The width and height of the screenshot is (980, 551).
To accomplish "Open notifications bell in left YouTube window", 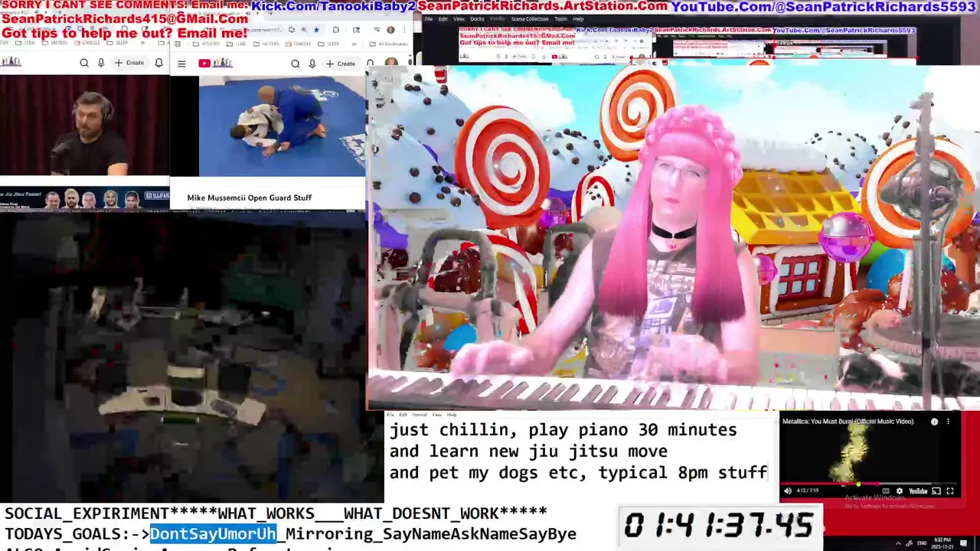I will coord(158,63).
